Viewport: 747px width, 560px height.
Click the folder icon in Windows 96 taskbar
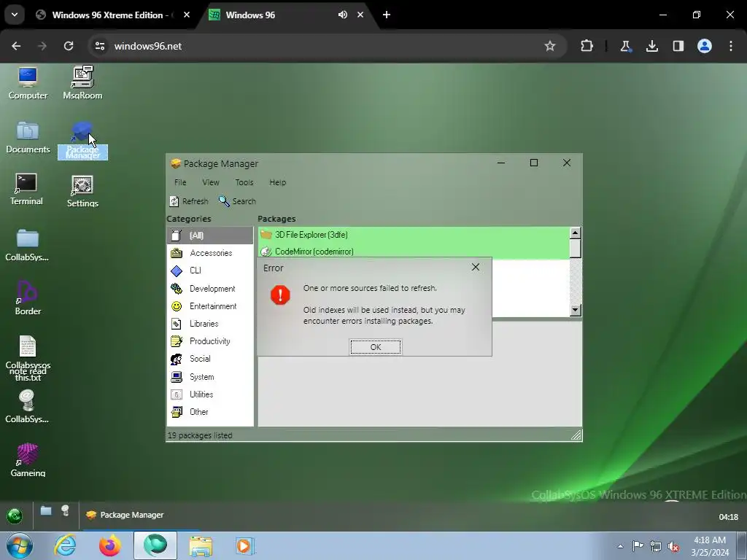tap(46, 511)
